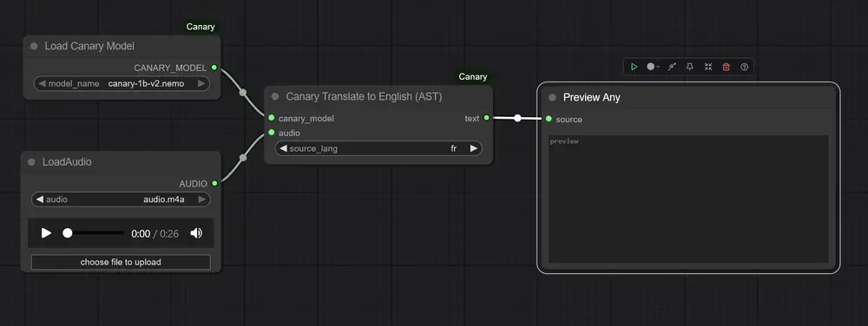Viewport: 868px width, 326px height.
Task: Run the selected Preview Any node
Action: tap(634, 67)
